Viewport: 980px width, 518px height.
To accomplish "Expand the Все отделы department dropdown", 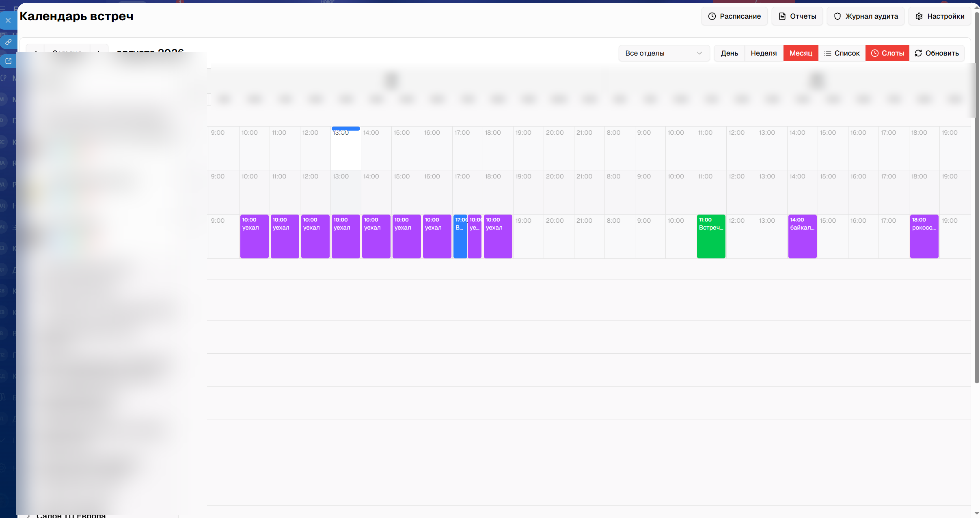I will (664, 53).
